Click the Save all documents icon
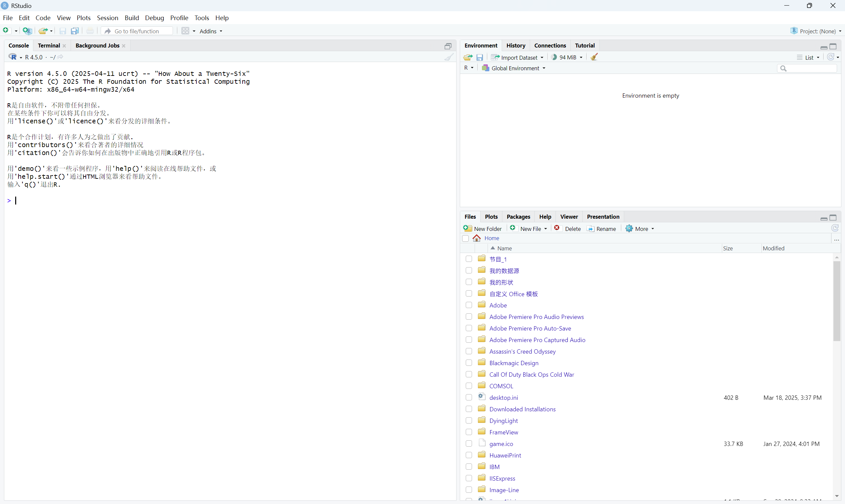This screenshot has height=504, width=845. point(75,31)
